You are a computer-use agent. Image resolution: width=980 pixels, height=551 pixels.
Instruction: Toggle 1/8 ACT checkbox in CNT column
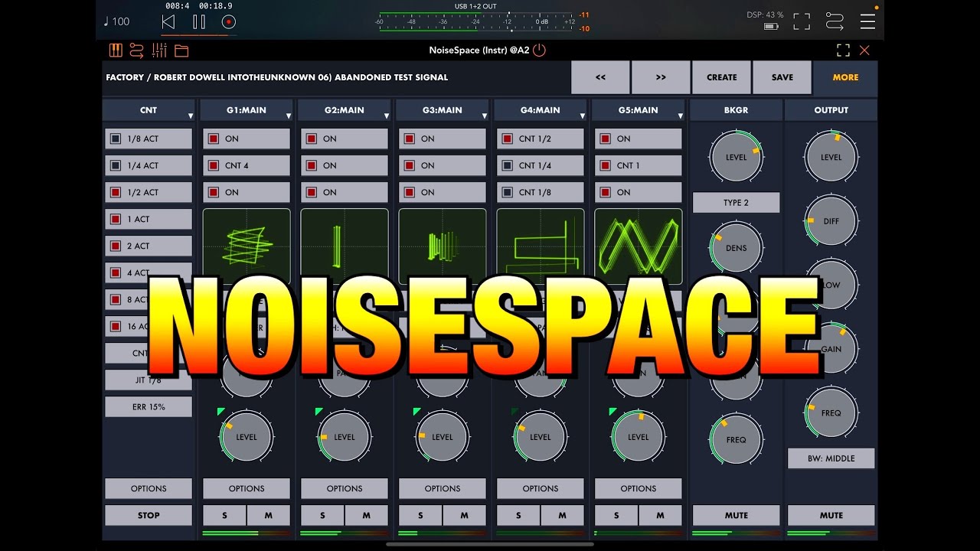pyautogui.click(x=116, y=139)
